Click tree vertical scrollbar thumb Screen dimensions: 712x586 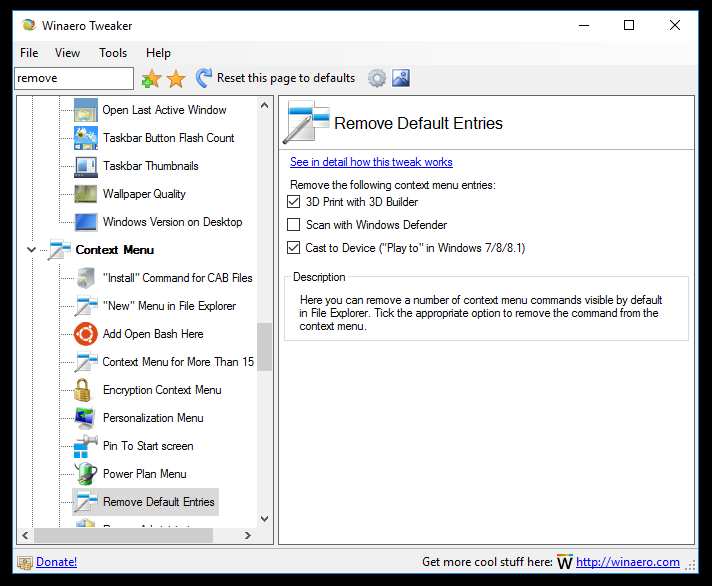point(265,347)
